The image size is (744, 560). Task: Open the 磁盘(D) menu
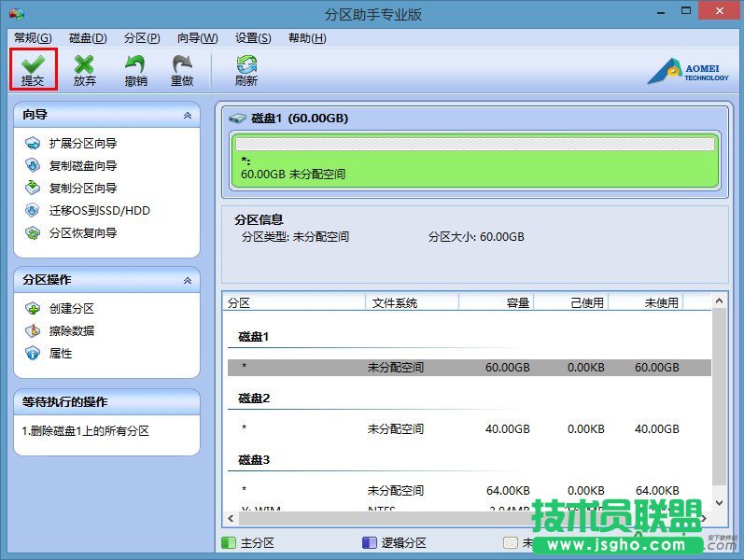point(88,38)
